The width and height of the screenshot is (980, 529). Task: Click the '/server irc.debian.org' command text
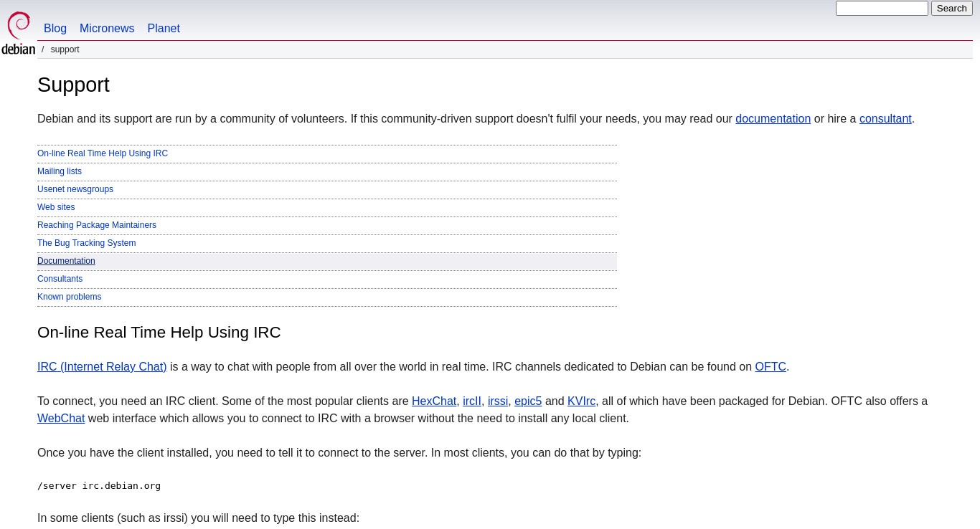99,486
